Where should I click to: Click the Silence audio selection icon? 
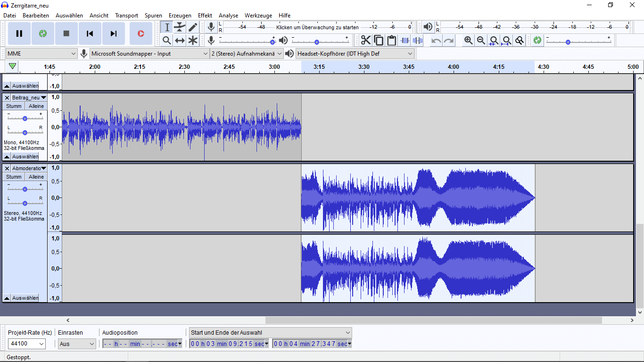pos(417,41)
